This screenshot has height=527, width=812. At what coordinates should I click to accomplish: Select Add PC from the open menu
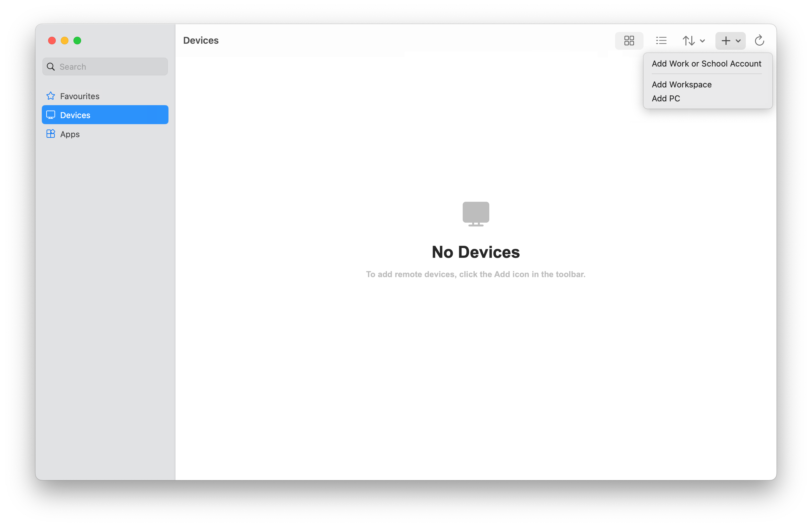666,98
